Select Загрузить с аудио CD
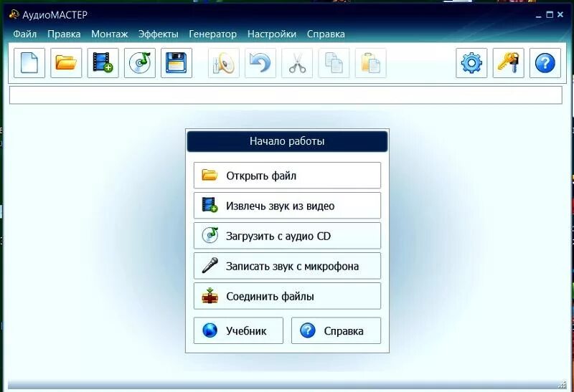The width and height of the screenshot is (574, 392). tap(287, 236)
